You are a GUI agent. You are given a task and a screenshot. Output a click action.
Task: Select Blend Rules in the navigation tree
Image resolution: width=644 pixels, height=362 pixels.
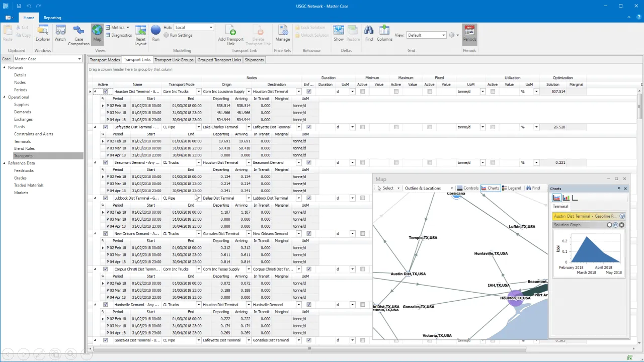point(24,148)
